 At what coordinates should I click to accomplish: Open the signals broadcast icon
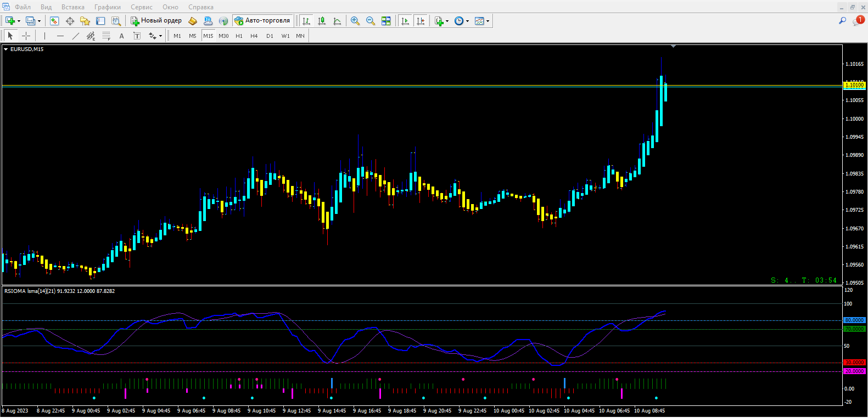(x=223, y=21)
